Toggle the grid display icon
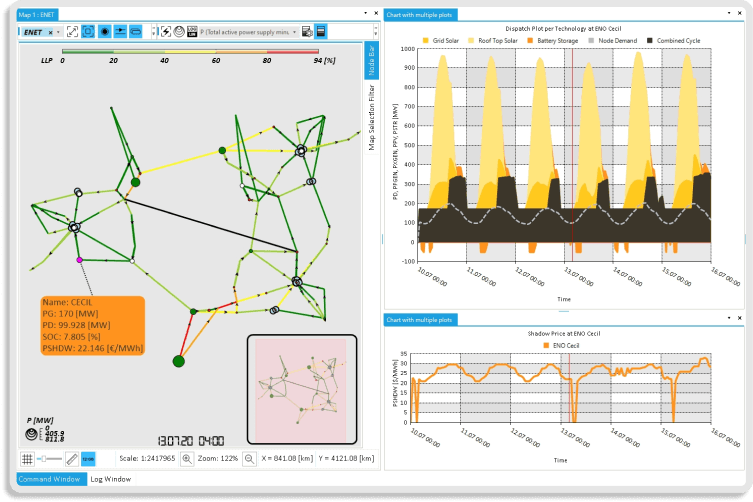Image resolution: width=753 pixels, height=502 pixels. click(x=27, y=458)
